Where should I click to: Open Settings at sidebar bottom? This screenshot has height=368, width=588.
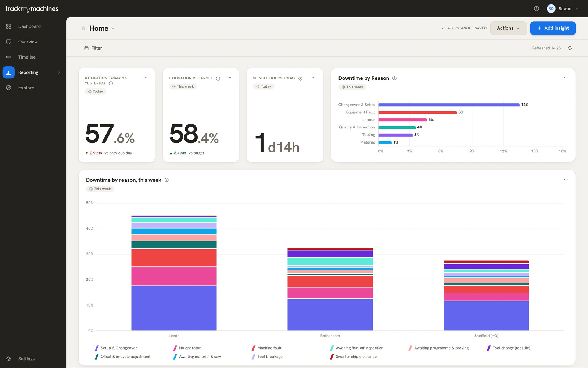[x=33, y=359]
